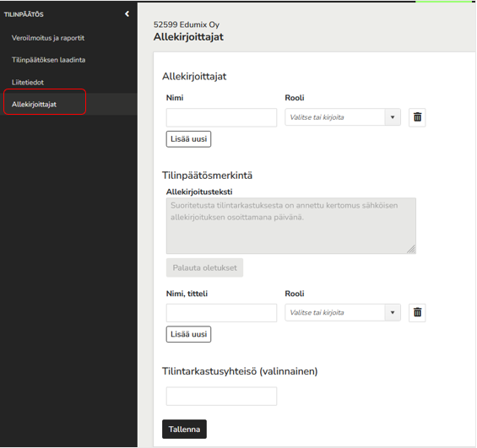Expand the first Rooli dropdown arrow

[x=393, y=117]
